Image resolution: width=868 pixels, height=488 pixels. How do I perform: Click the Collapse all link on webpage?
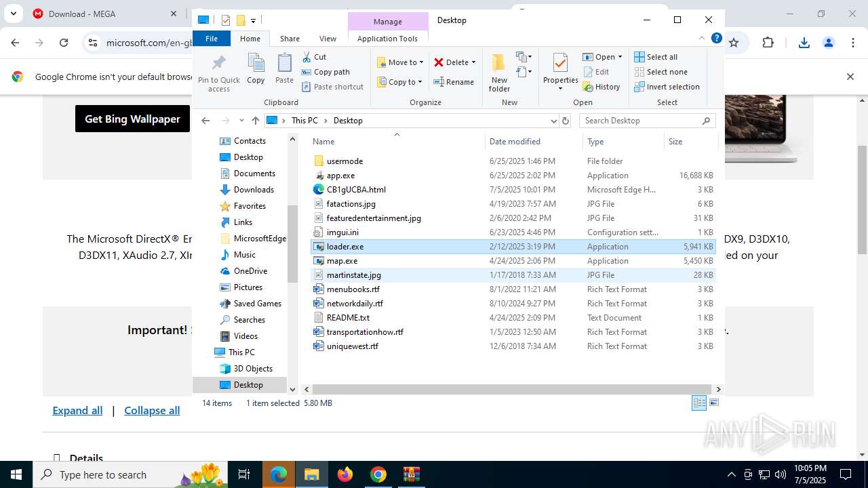point(152,411)
